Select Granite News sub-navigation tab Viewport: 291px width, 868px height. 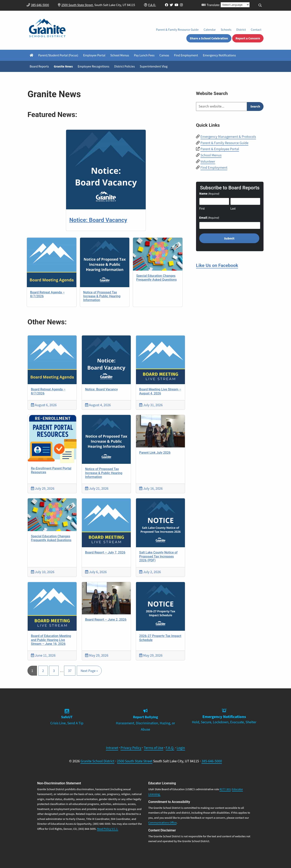(x=63, y=66)
